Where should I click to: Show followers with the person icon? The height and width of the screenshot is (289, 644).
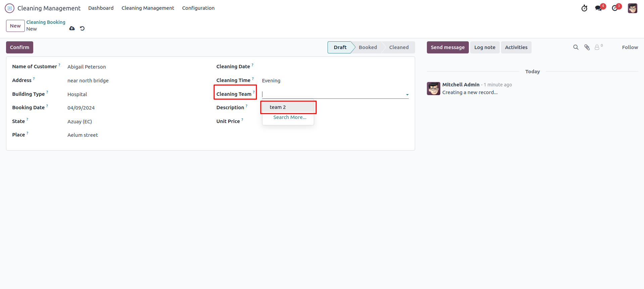pos(597,47)
